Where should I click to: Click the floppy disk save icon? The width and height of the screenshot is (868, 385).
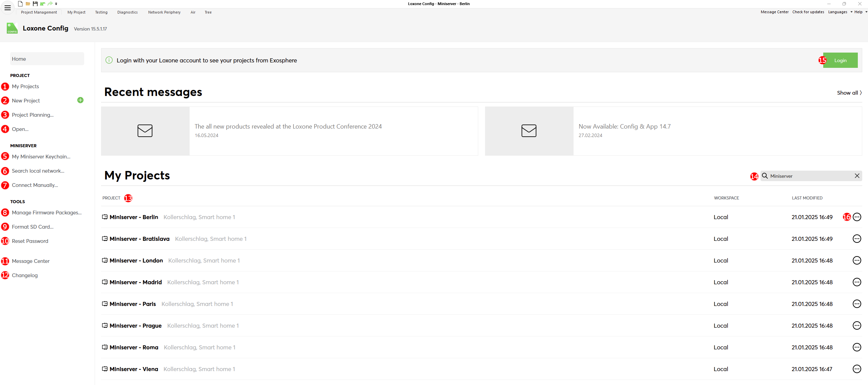[35, 4]
